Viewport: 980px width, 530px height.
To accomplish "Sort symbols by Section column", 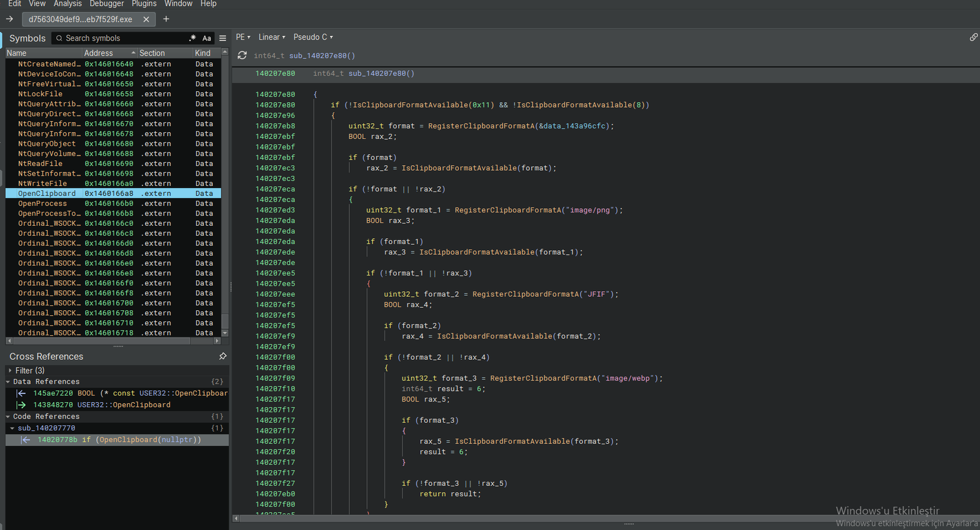I will tap(165, 53).
